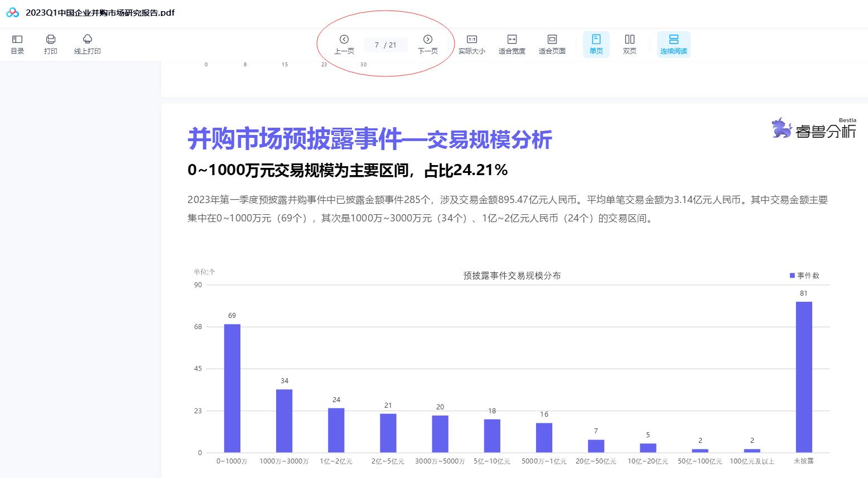The height and width of the screenshot is (478, 868).
Task: Switch to 单页 single page mode
Action: [596, 44]
